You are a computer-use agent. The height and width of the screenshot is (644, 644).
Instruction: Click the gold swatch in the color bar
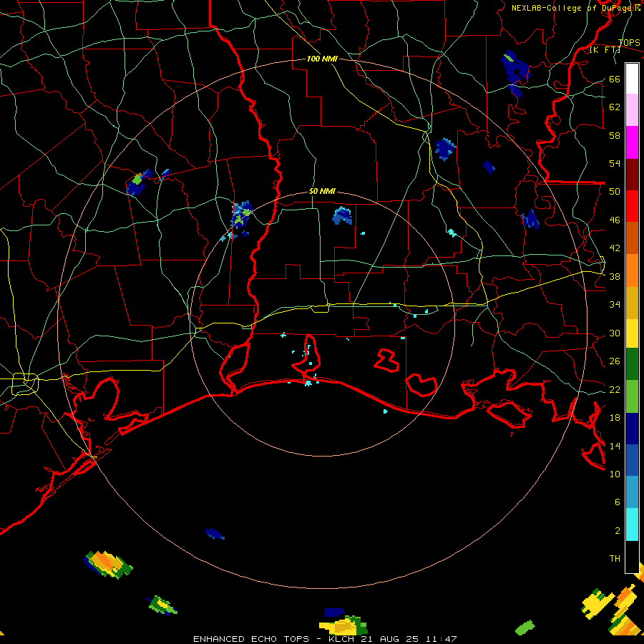pos(632,303)
